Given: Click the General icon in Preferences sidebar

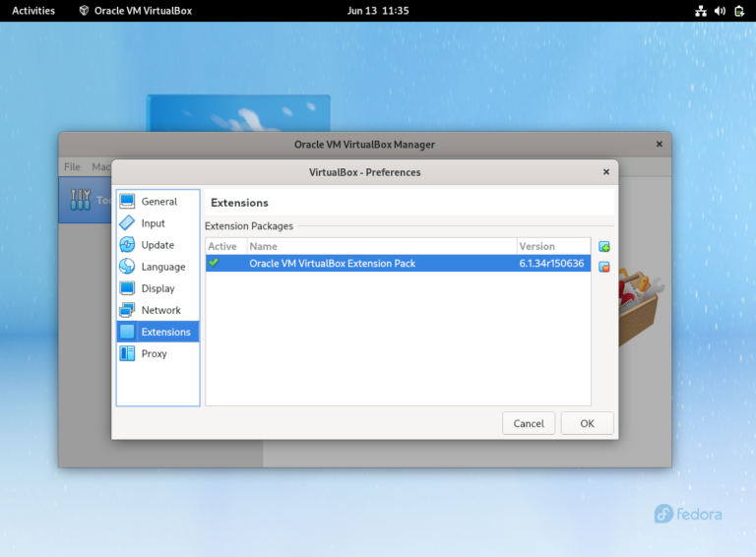Looking at the screenshot, I should (127, 202).
